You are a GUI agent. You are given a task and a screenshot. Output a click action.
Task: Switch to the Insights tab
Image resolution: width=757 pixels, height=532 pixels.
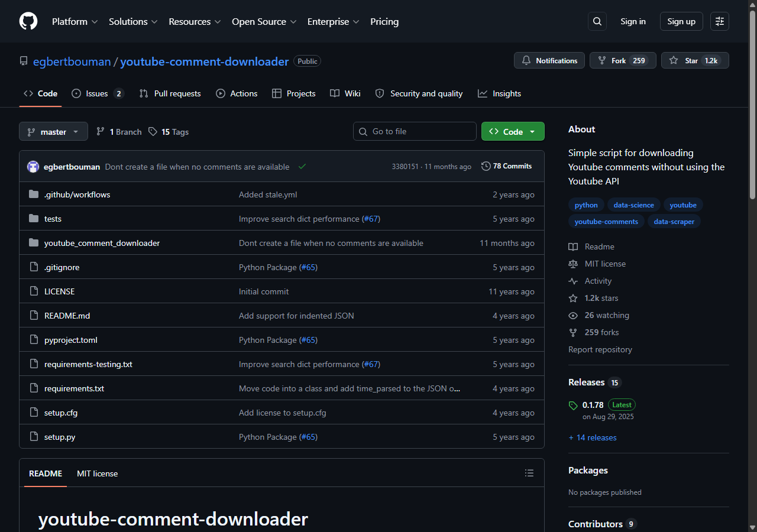point(499,93)
